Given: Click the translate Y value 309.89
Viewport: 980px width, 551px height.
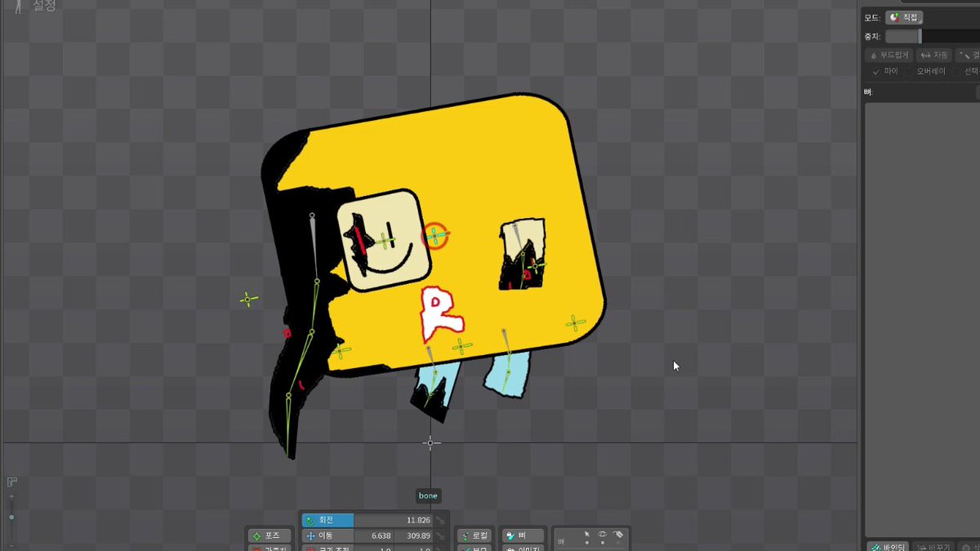Looking at the screenshot, I should pos(413,535).
